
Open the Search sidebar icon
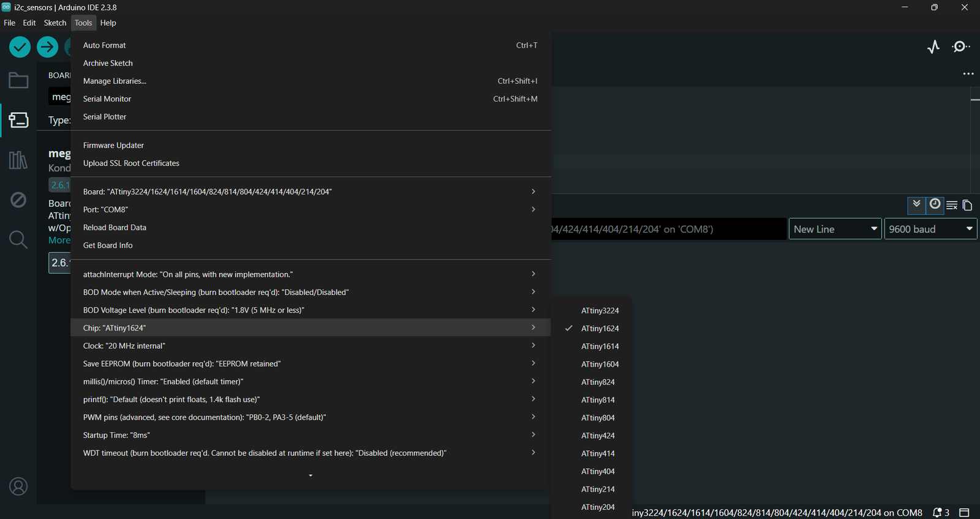click(x=18, y=239)
